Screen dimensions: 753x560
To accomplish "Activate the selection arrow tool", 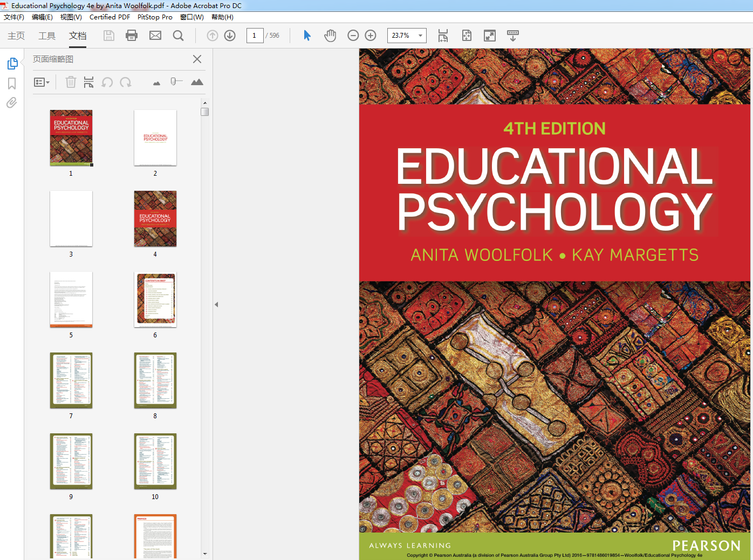I will (307, 36).
